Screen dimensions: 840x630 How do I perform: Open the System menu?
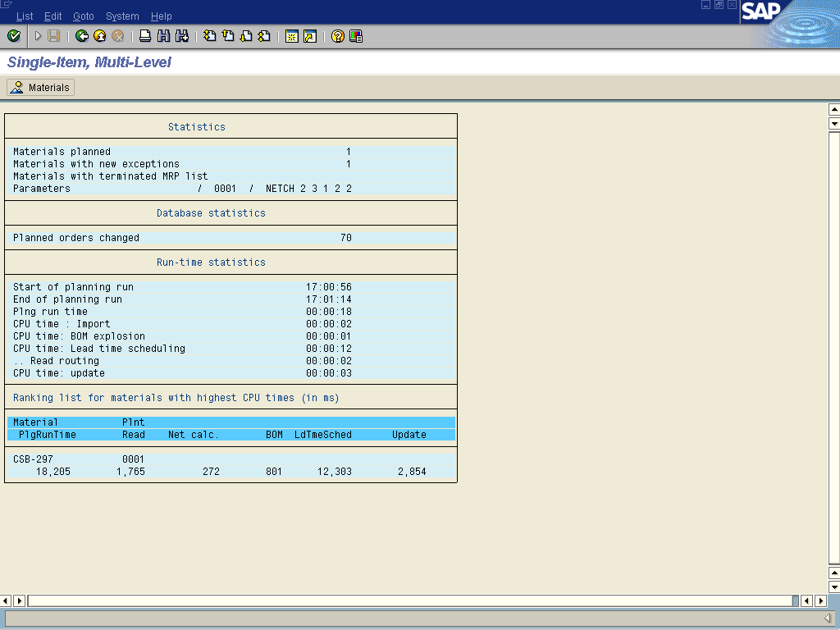tap(122, 16)
